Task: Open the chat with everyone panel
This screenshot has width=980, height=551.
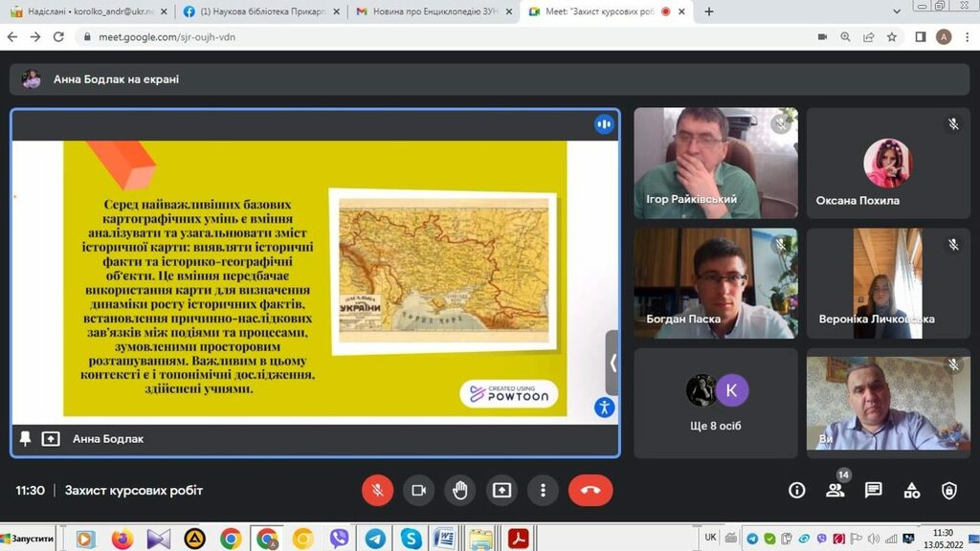Action: coord(873,491)
